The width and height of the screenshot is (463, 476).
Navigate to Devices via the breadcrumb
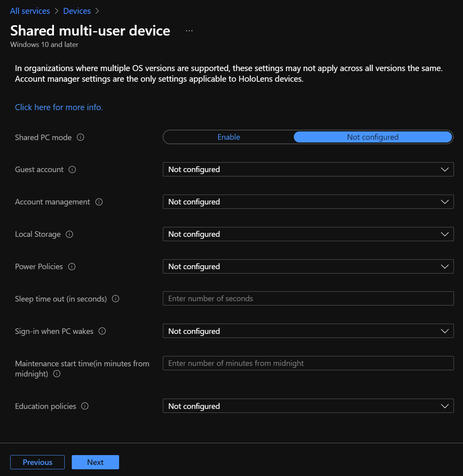pos(77,11)
